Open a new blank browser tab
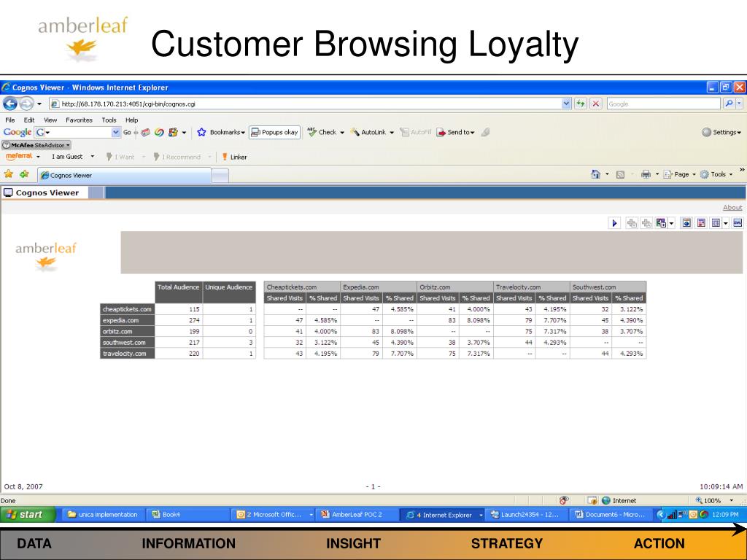 220,176
